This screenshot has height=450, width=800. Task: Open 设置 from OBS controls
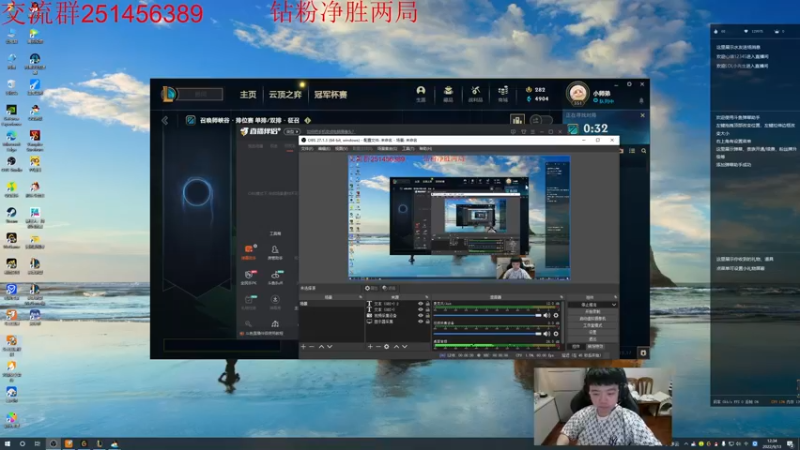pos(593,332)
